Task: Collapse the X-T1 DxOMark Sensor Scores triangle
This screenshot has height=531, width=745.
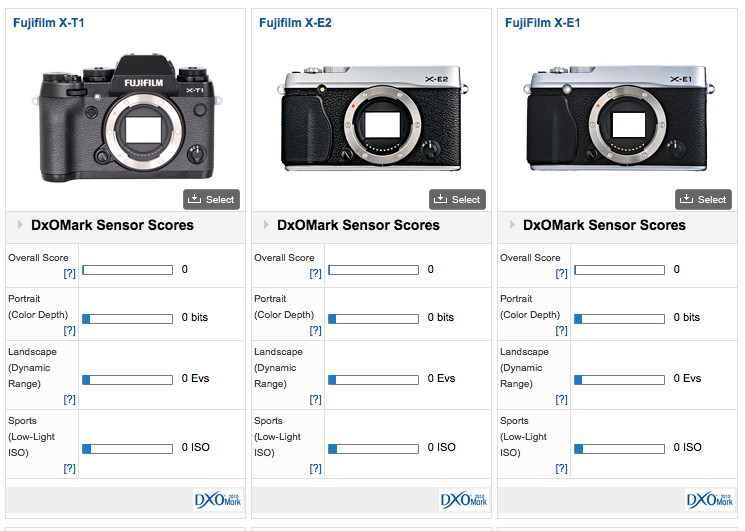Action: pyautogui.click(x=20, y=225)
